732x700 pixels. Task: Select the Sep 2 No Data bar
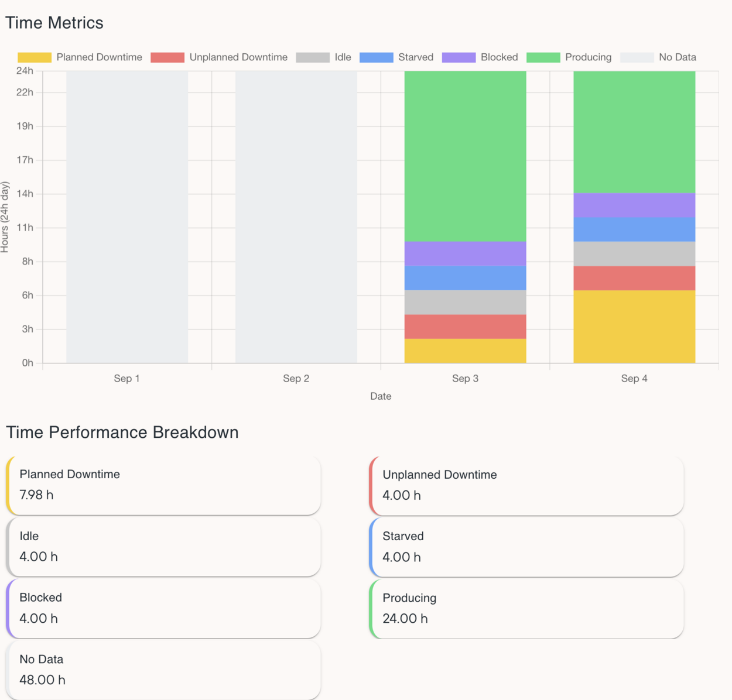[x=296, y=217]
